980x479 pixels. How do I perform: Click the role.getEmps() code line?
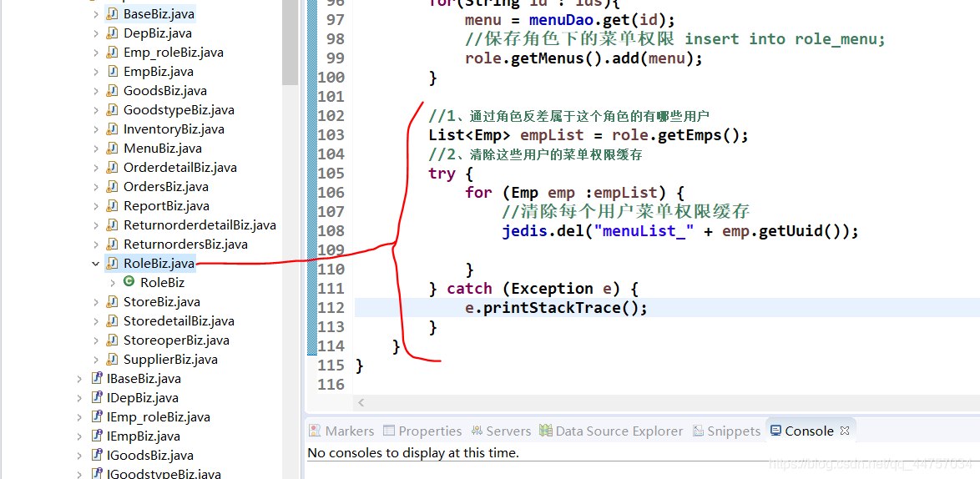(589, 135)
